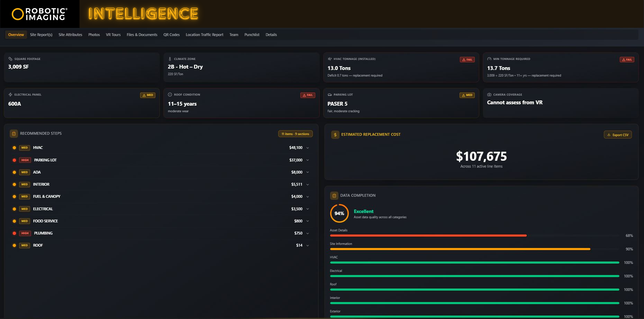This screenshot has height=319, width=644.
Task: Expand the HVAC cost line item
Action: pyautogui.click(x=307, y=148)
